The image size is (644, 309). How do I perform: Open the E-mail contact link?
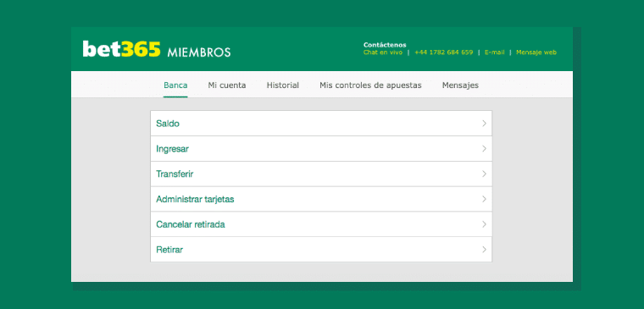coord(495,52)
